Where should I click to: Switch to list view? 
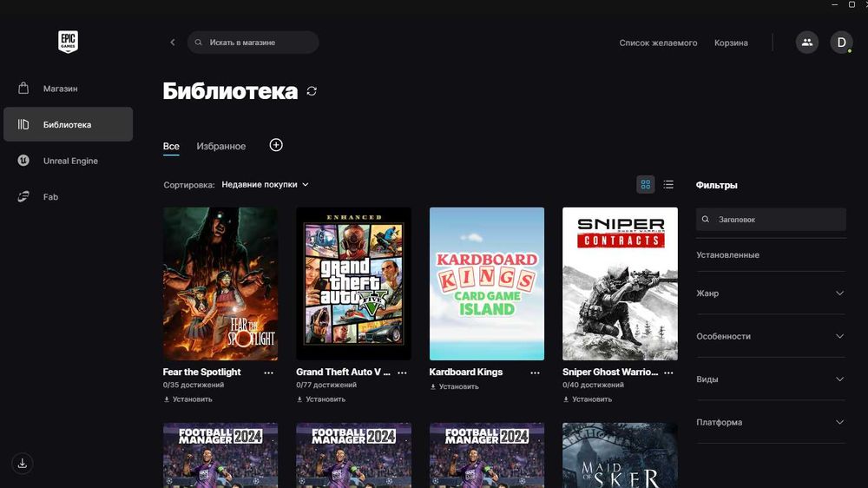point(668,184)
